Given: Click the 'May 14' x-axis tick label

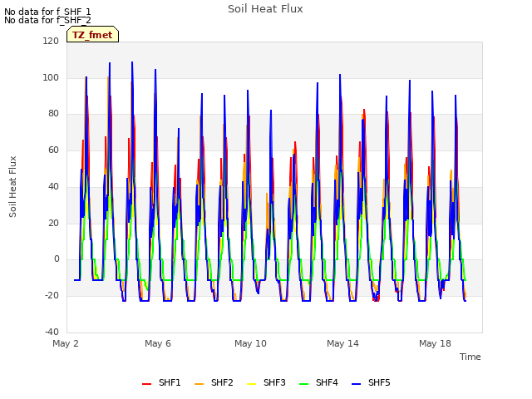Looking at the screenshot, I should (342, 343).
